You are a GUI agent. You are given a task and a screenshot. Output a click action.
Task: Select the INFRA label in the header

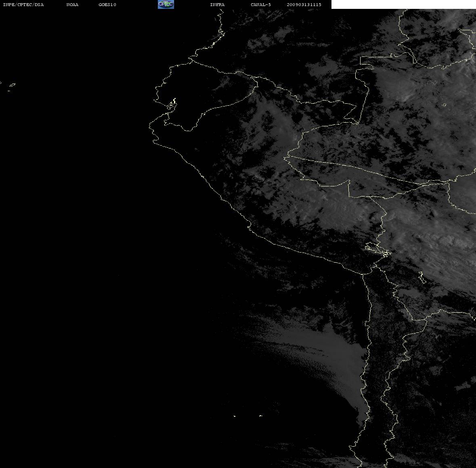pos(217,4)
